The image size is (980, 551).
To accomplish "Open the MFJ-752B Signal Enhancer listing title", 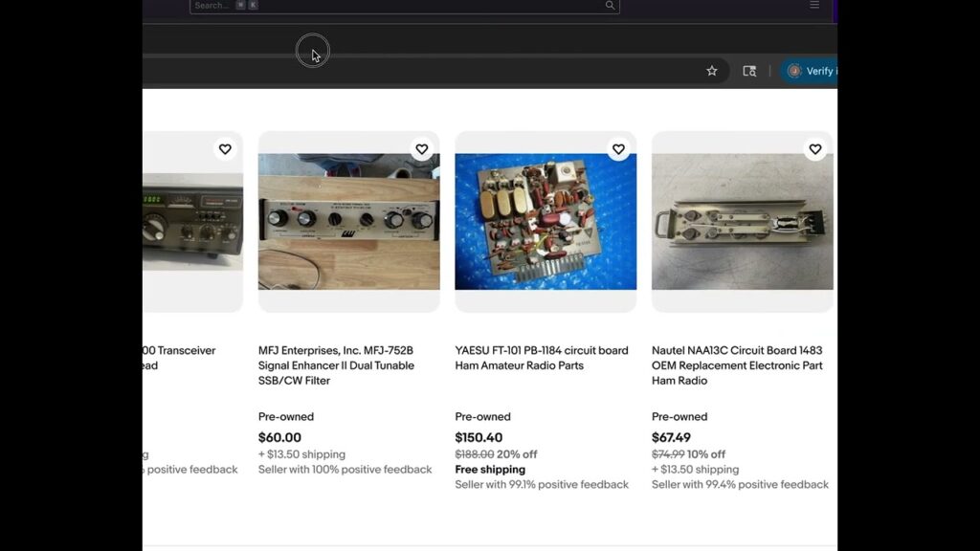I will [x=336, y=365].
